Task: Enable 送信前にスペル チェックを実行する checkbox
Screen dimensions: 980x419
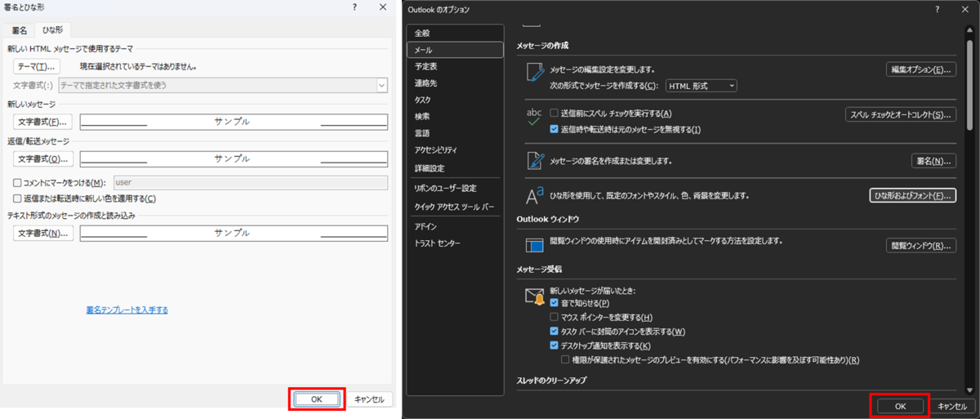Action: [x=554, y=113]
